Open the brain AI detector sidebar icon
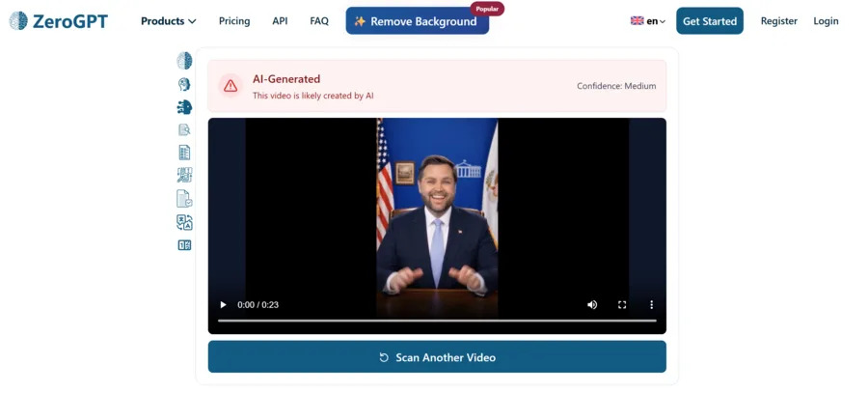Image resolution: width=868 pixels, height=393 pixels. coord(184,61)
